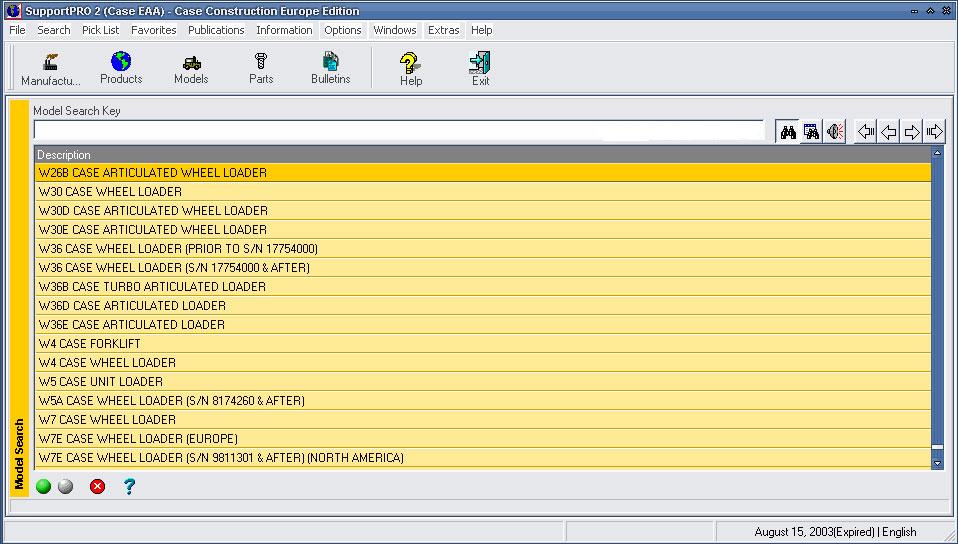
Task: Select W7 CASE WHEEL LOADER row
Action: point(483,419)
